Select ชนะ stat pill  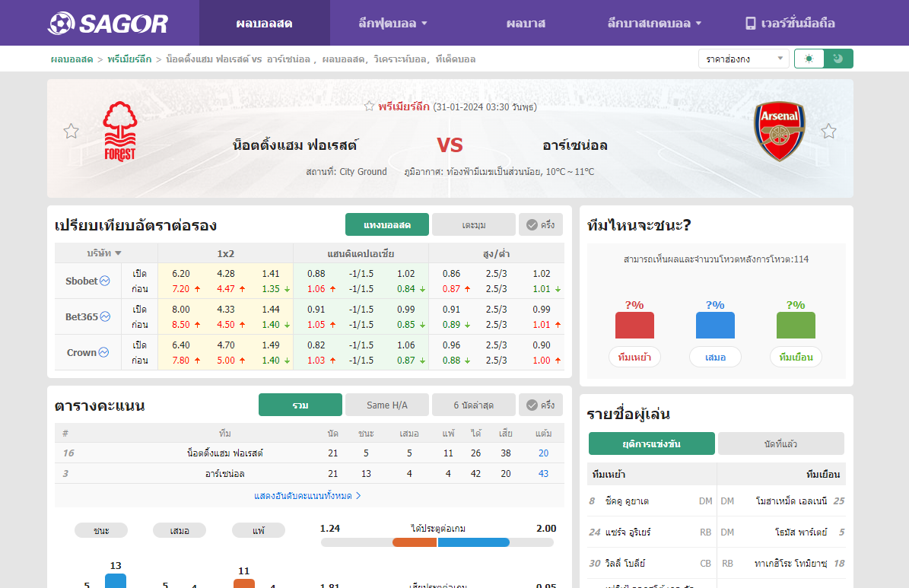[x=101, y=531]
